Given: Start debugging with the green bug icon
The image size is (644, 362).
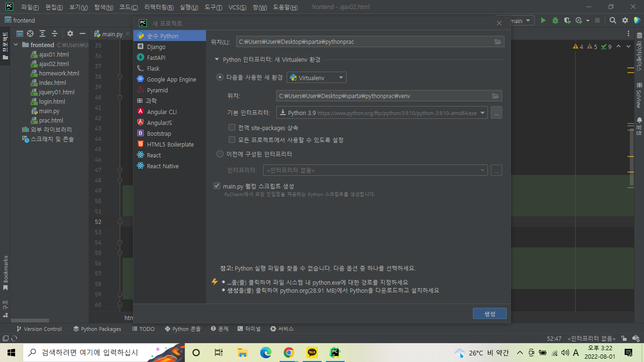Looking at the screenshot, I should [555, 20].
